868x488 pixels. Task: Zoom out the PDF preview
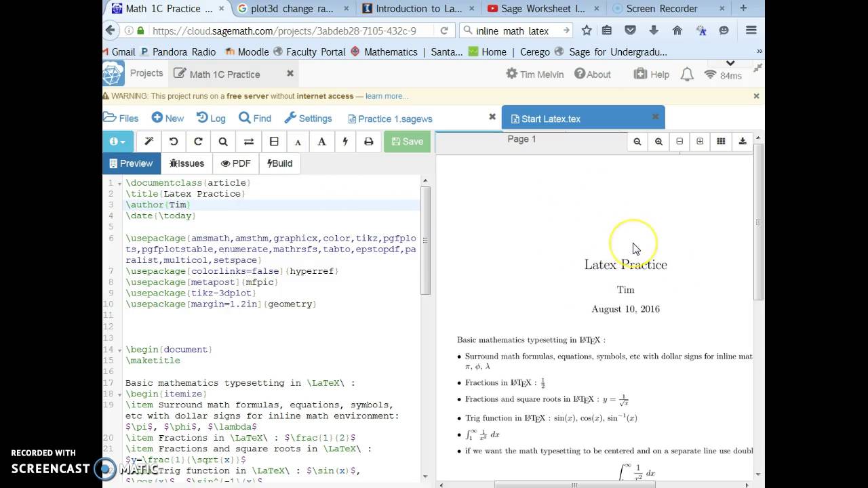click(637, 141)
